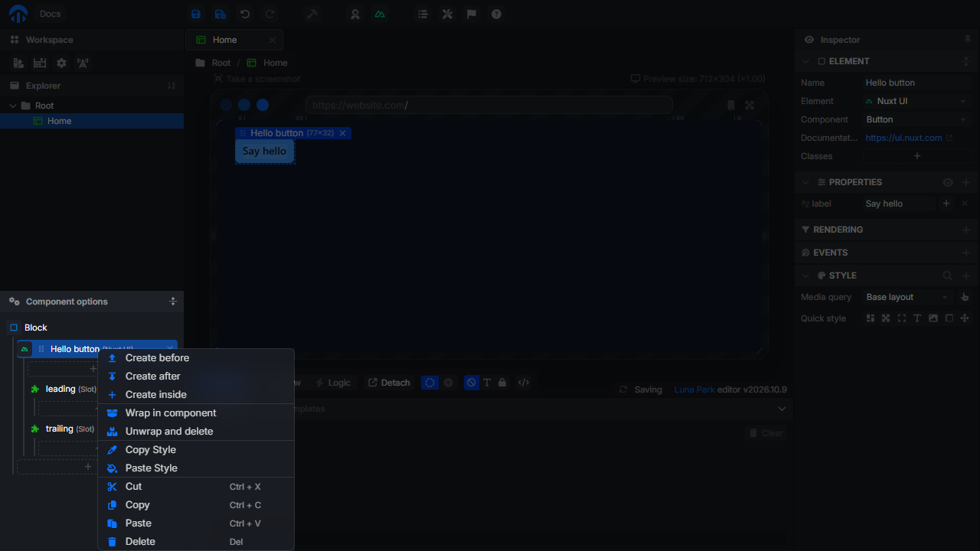Click the Undo arrow icon

pos(245,14)
